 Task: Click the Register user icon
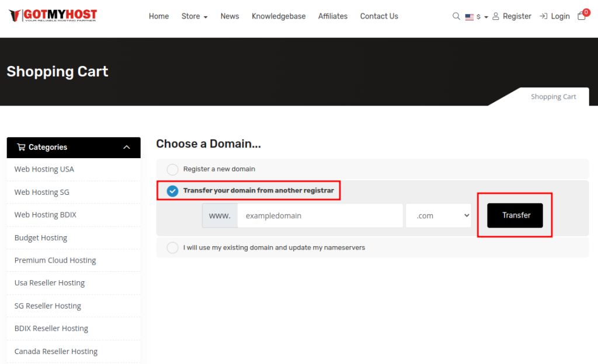coord(496,16)
